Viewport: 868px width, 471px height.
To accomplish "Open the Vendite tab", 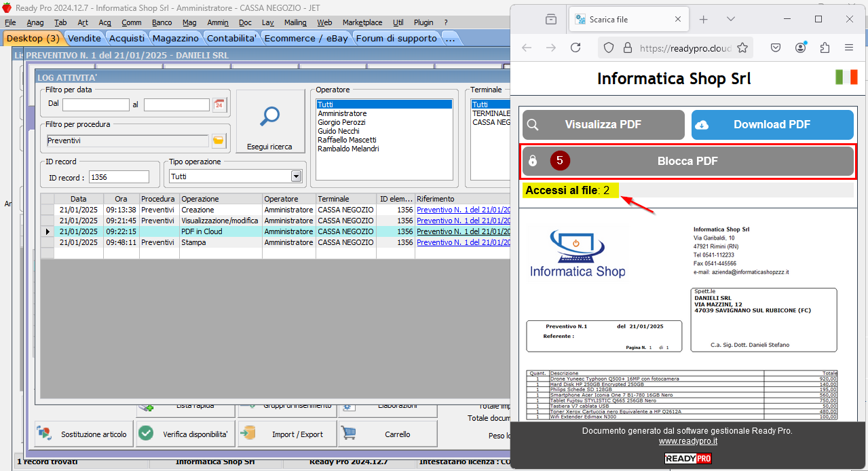I will point(84,38).
